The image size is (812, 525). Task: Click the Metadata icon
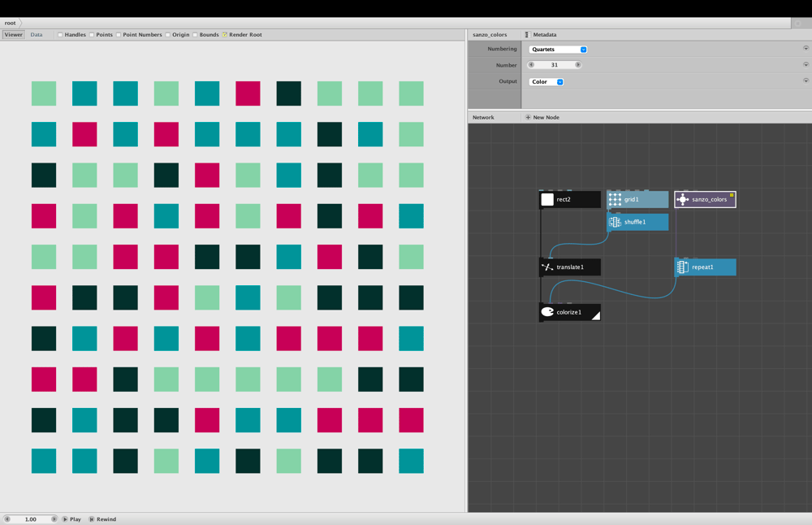click(x=528, y=35)
